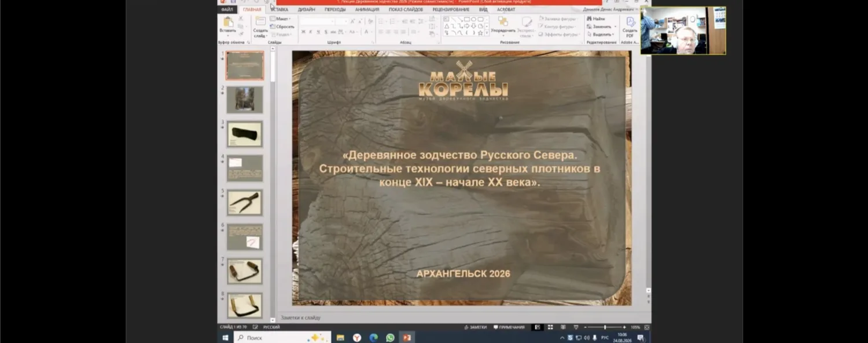Toggle the ПРИМЕЧАНИЯ comments pane
Viewport: 868px width, 343px height.
coord(509,327)
